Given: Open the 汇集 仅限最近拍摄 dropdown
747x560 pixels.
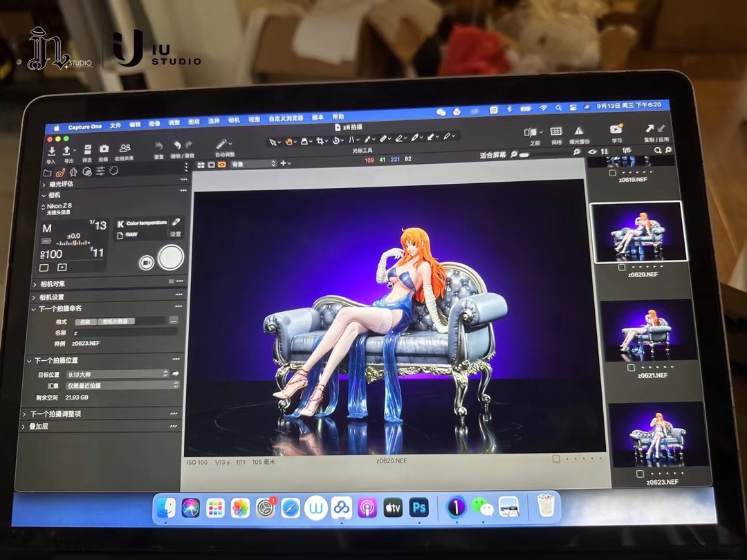Looking at the screenshot, I should (122, 385).
